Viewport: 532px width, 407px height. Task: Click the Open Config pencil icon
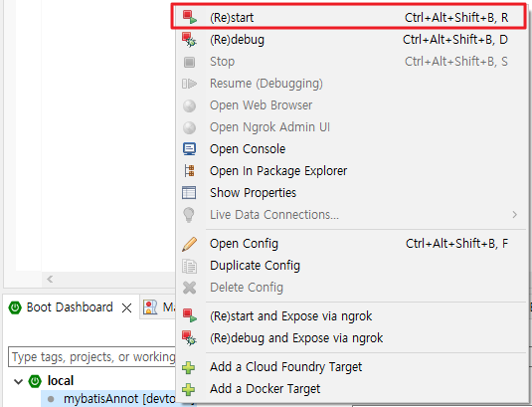click(189, 244)
